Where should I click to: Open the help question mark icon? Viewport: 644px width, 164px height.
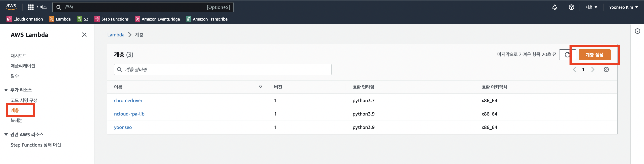pyautogui.click(x=571, y=7)
